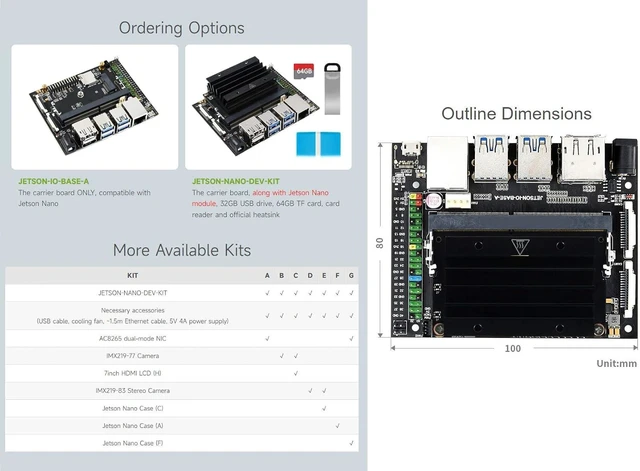
Task: Click column header G in kits table
Action: (x=351, y=275)
